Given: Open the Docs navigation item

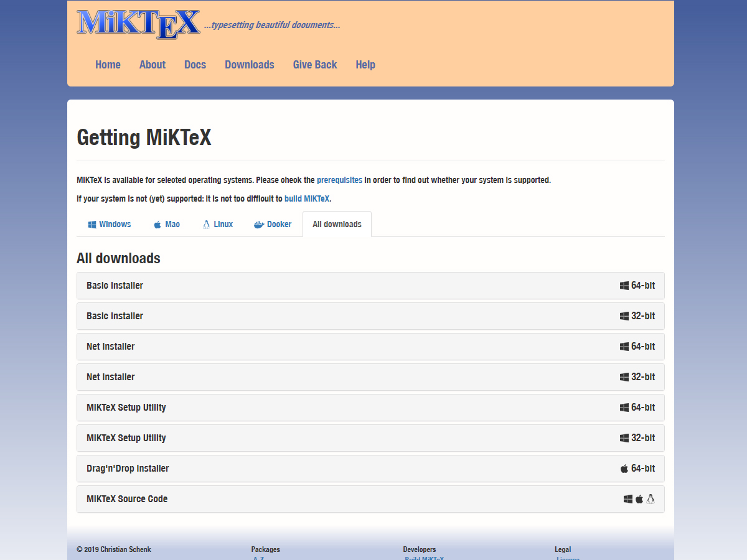Looking at the screenshot, I should click(x=195, y=65).
